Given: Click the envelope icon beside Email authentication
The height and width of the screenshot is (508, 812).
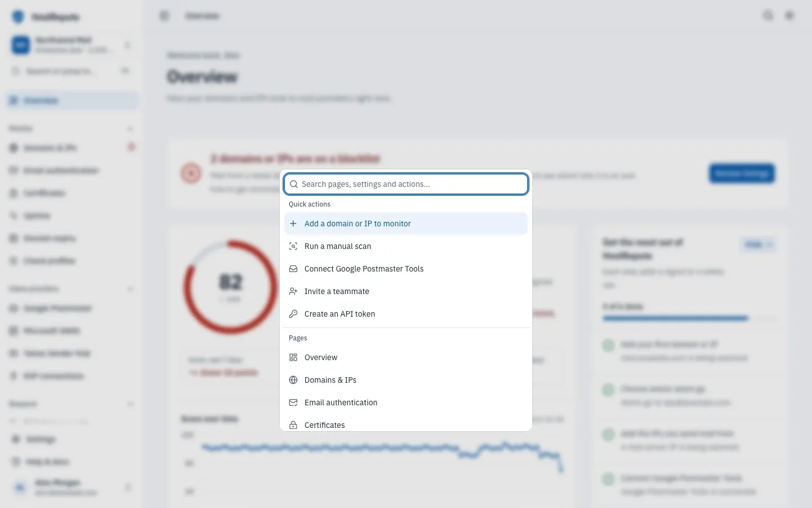Looking at the screenshot, I should click(x=293, y=402).
